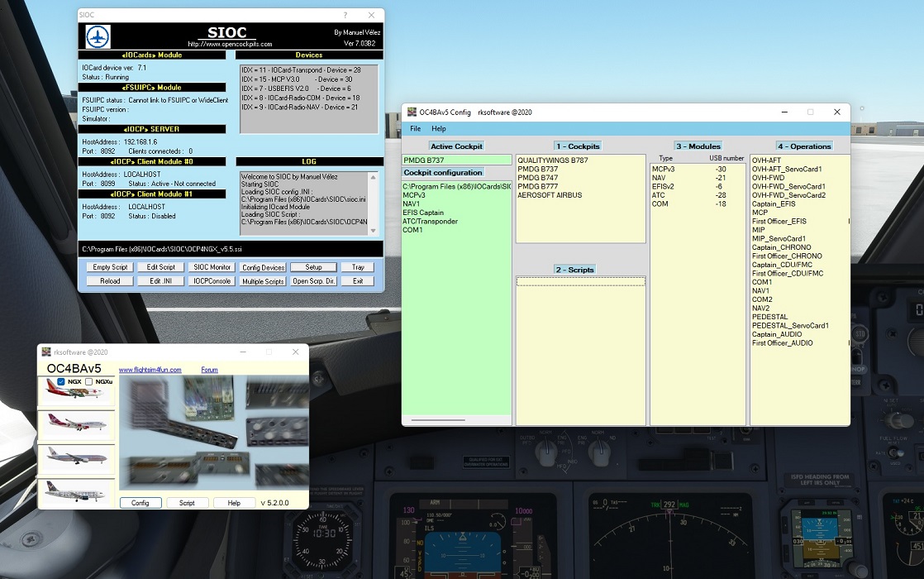The image size is (924, 579).
Task: Select MCPv3 row in Modules list
Action: coord(698,170)
